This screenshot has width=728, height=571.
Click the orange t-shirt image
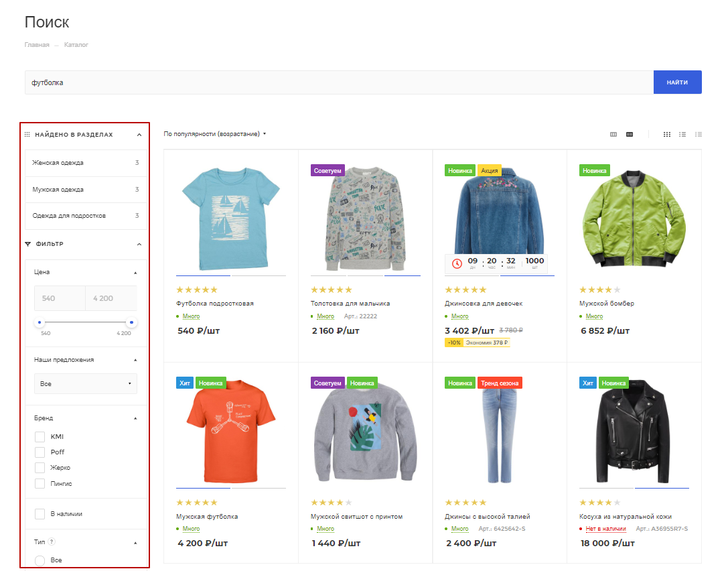231,432
